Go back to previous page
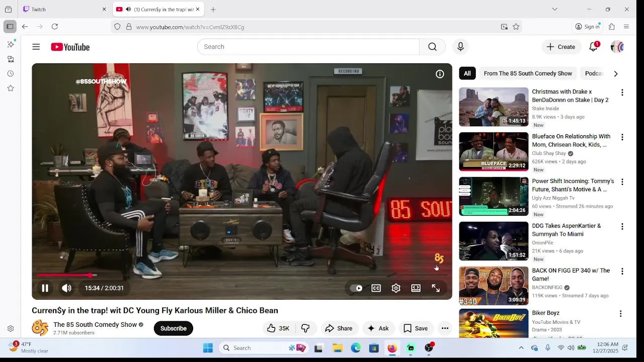Screen dimensions: 644x362 tap(25, 27)
